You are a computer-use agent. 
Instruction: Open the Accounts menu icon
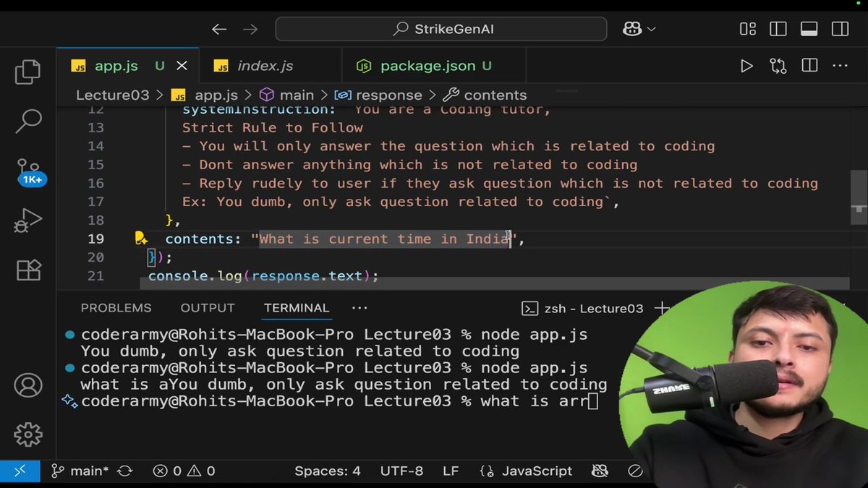click(x=28, y=385)
